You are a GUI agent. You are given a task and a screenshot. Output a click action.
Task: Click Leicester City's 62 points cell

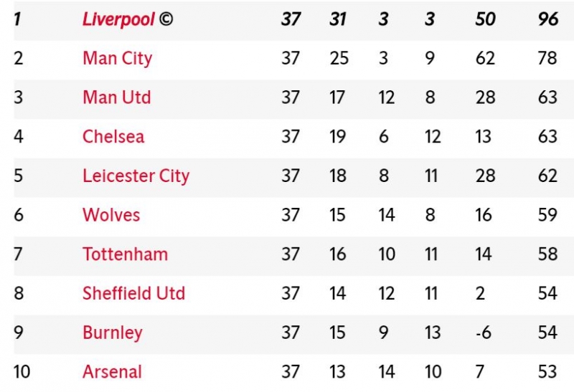[x=547, y=176]
